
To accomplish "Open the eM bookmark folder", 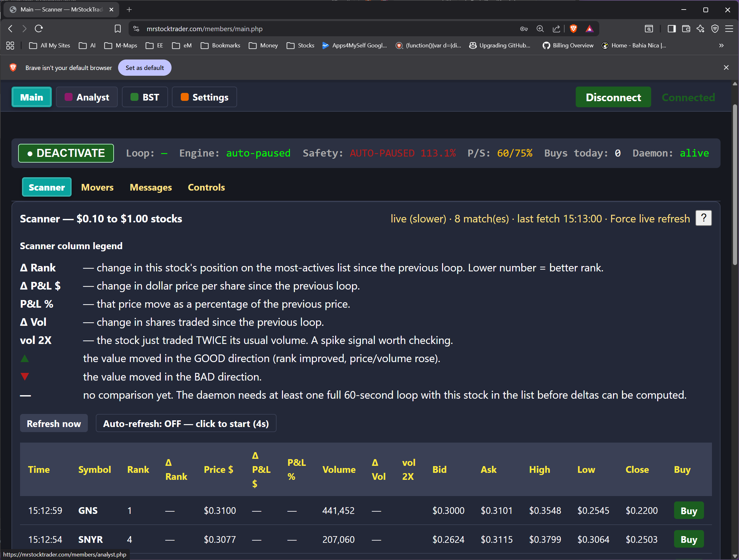I will (182, 45).
